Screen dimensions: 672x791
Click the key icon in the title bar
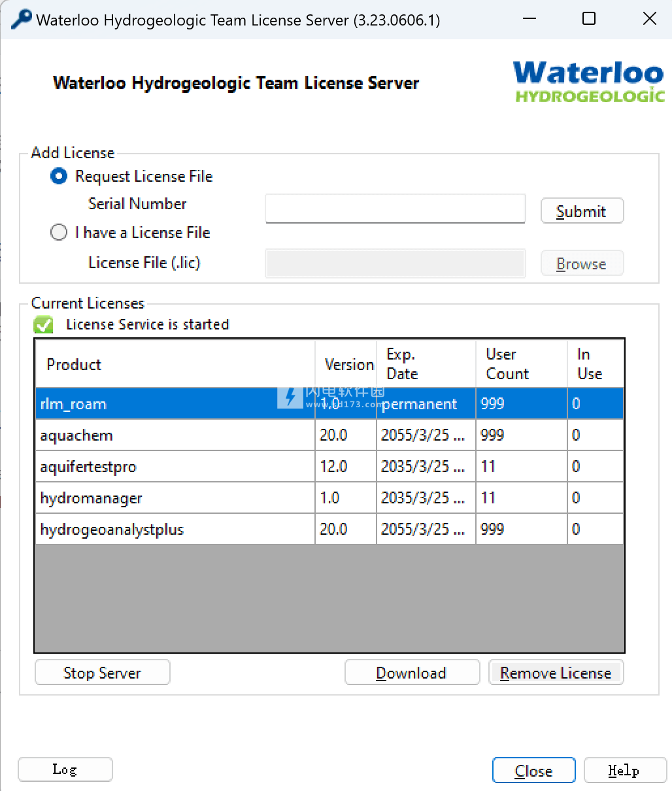pyautogui.click(x=21, y=19)
